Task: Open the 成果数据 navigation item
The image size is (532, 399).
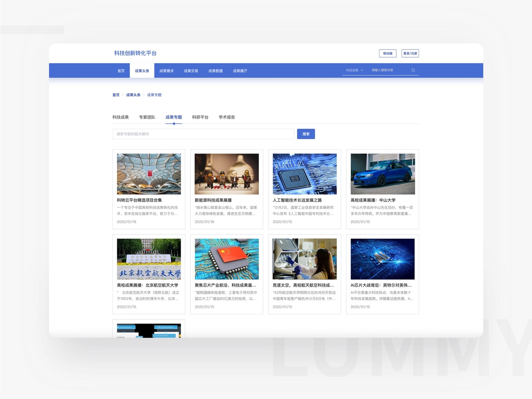Action: 215,71
